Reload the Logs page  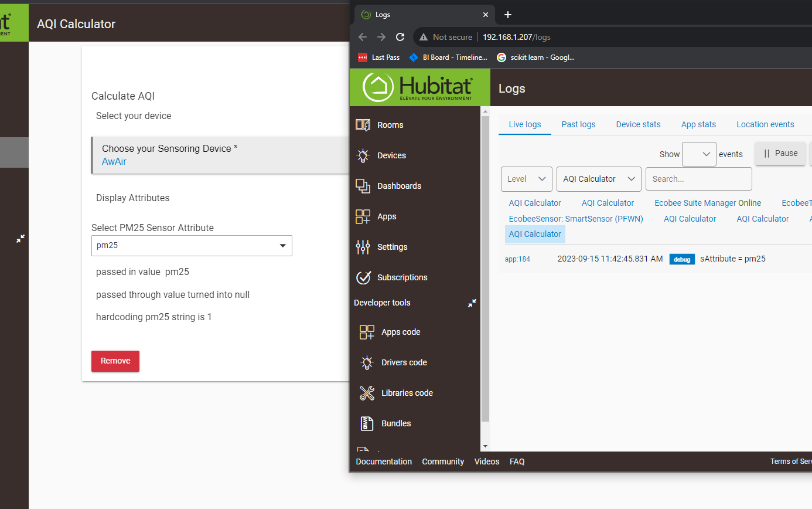(400, 37)
